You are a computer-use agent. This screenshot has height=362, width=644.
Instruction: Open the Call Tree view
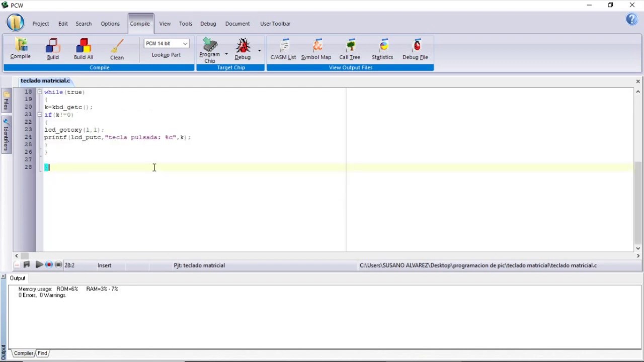(x=350, y=49)
